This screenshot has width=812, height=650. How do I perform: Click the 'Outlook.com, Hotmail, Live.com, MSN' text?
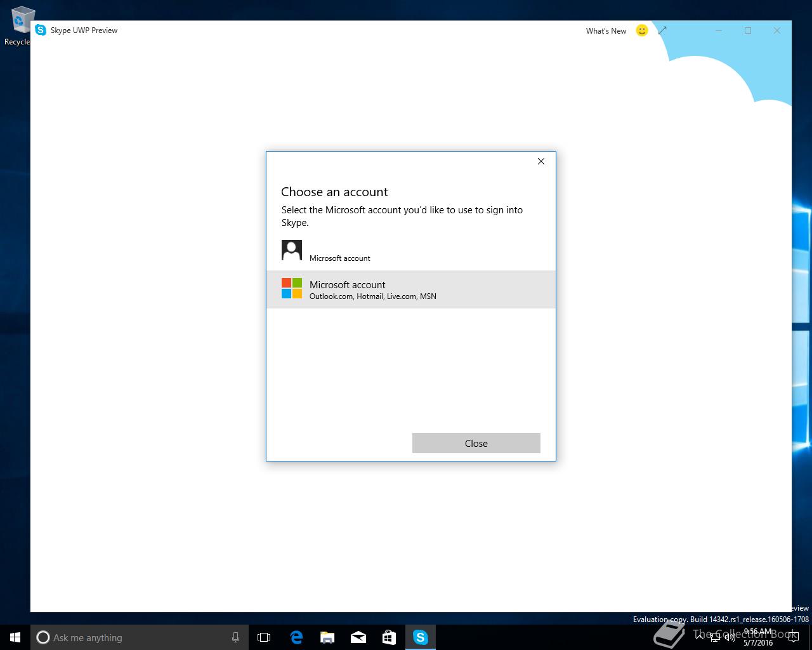coord(373,296)
